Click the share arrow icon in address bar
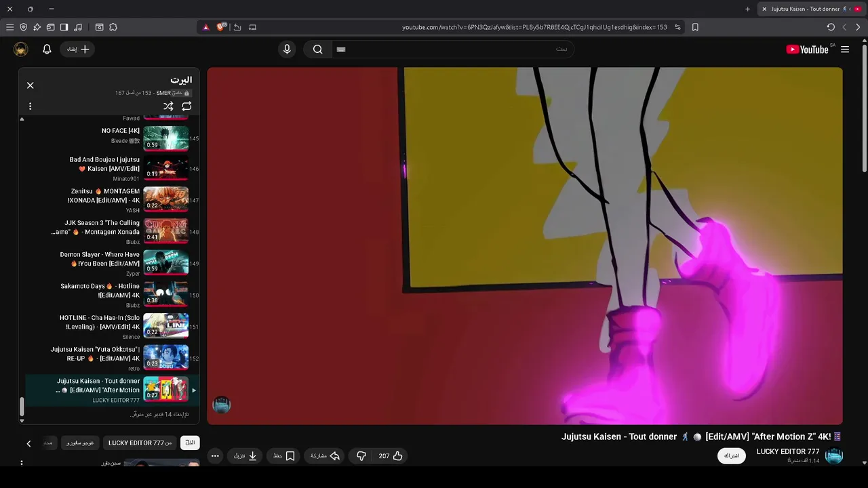 coord(237,27)
